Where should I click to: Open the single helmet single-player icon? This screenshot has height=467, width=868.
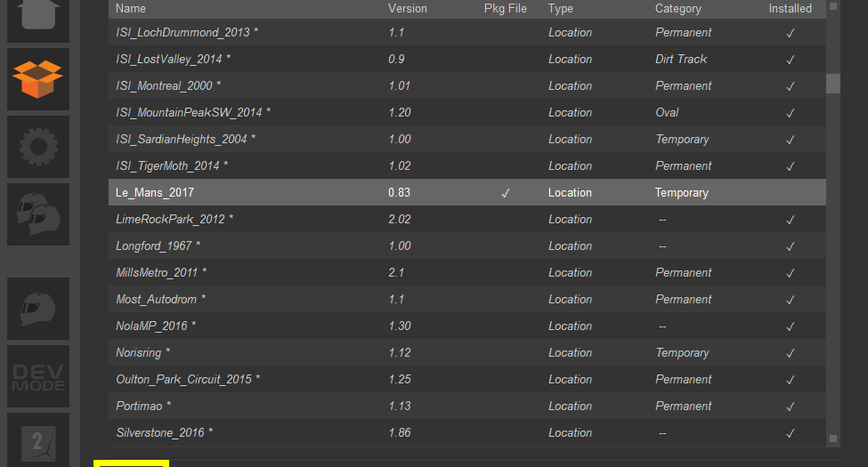(x=37, y=308)
